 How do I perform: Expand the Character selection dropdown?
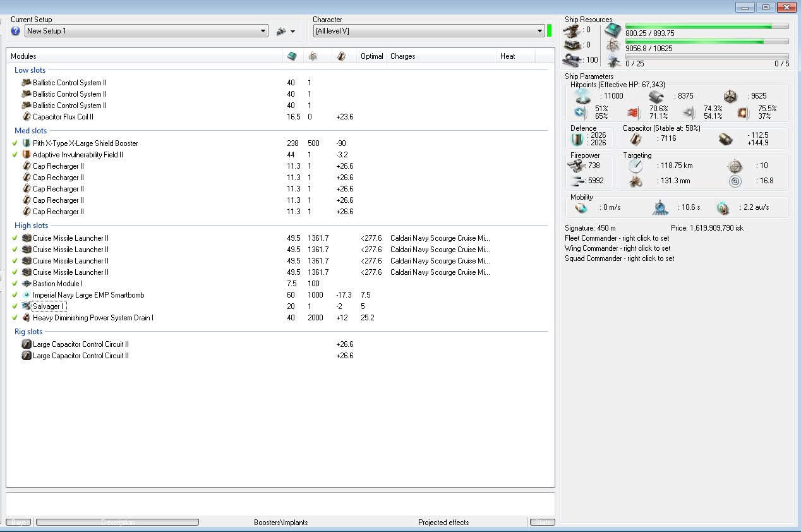click(539, 31)
